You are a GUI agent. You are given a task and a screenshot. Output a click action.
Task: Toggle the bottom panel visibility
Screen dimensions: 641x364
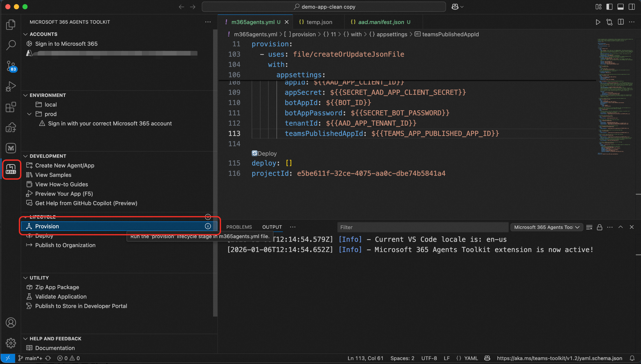620,7
